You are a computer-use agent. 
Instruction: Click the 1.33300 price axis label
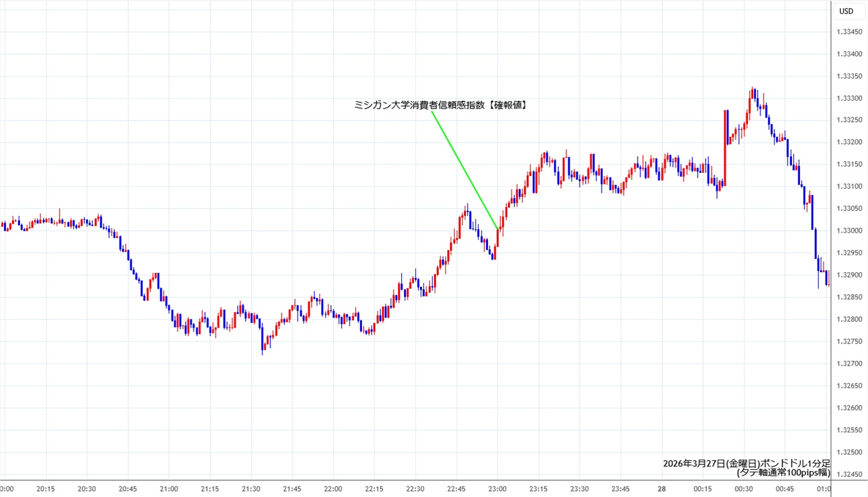point(849,98)
